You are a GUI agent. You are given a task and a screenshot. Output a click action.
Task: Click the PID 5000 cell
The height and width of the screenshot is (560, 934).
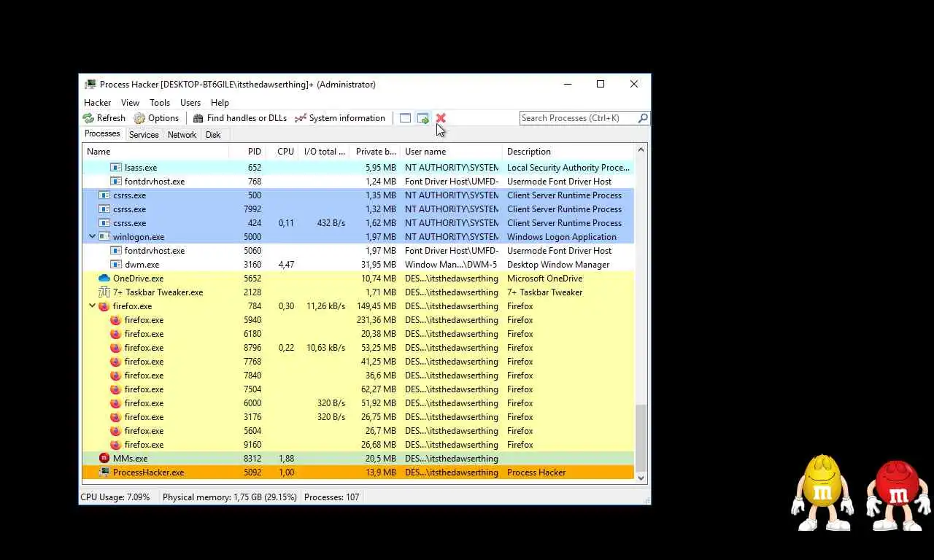(x=252, y=237)
